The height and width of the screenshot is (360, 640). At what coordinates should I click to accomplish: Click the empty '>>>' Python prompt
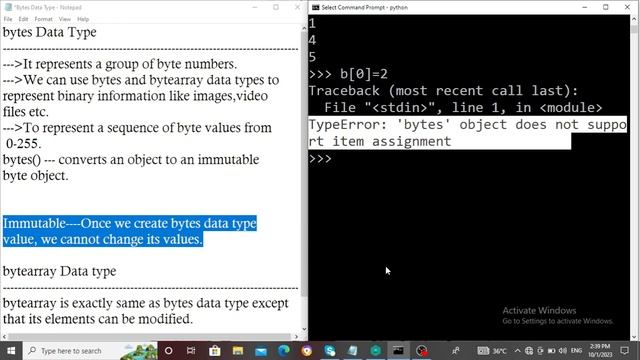[320, 158]
